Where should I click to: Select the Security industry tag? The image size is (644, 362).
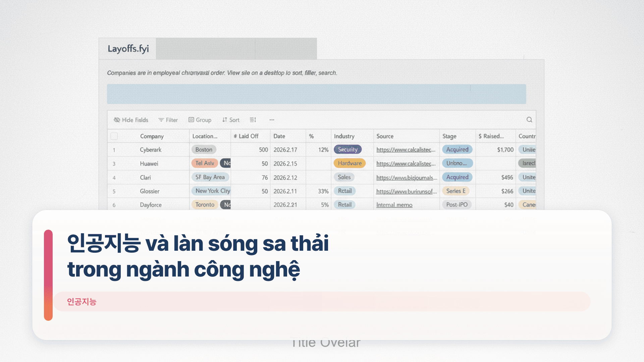(x=347, y=149)
